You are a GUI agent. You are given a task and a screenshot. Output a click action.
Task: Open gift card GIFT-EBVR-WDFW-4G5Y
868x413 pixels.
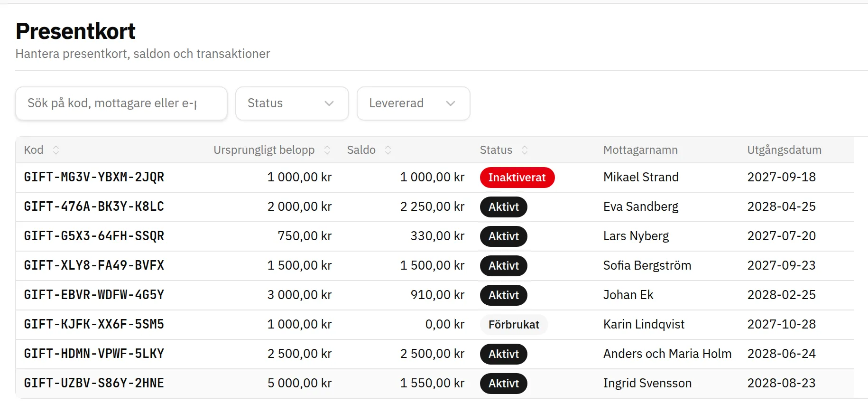94,295
